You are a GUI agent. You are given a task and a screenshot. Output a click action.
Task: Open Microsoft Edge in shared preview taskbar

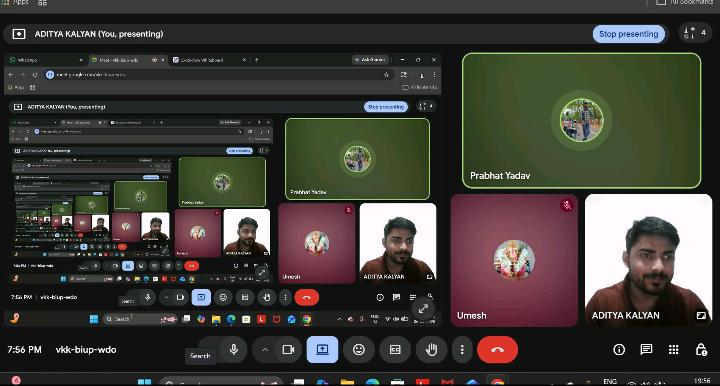[x=231, y=319]
